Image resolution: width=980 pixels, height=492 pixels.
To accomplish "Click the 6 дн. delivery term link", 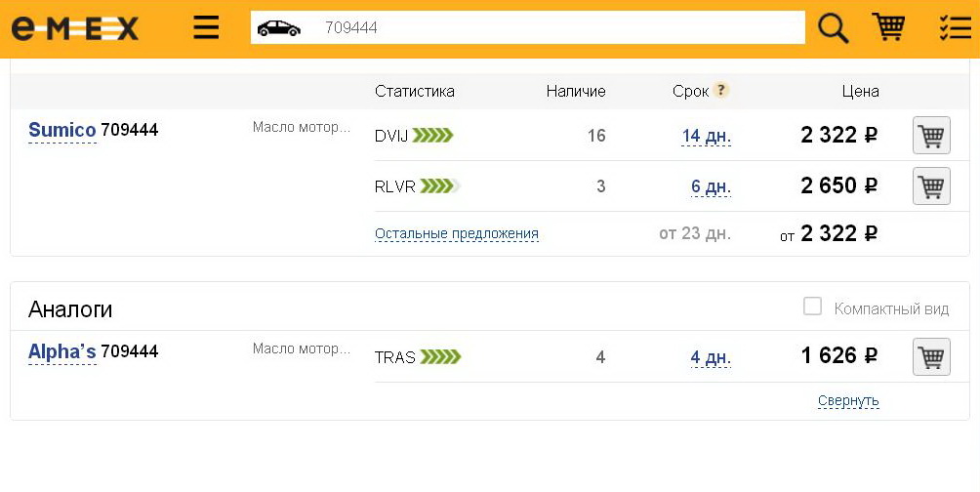I will click(x=711, y=186).
